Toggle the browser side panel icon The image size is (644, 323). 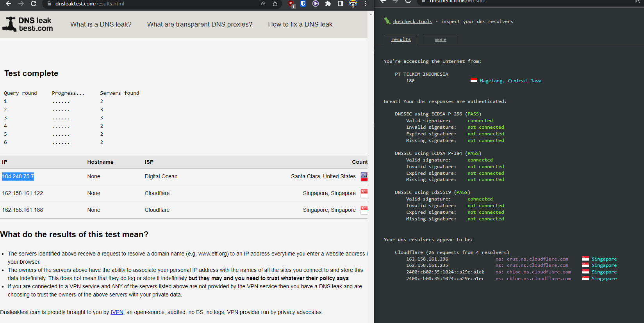click(341, 4)
